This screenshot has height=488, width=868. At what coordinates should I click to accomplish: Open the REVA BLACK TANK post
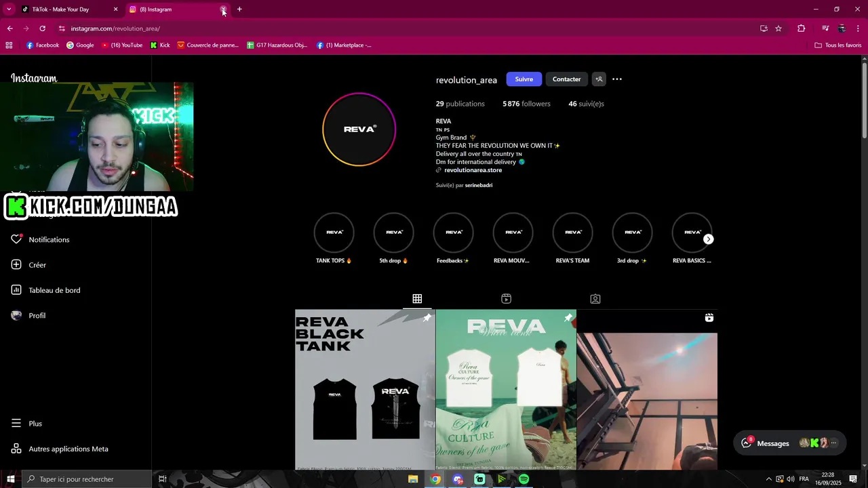(x=365, y=390)
